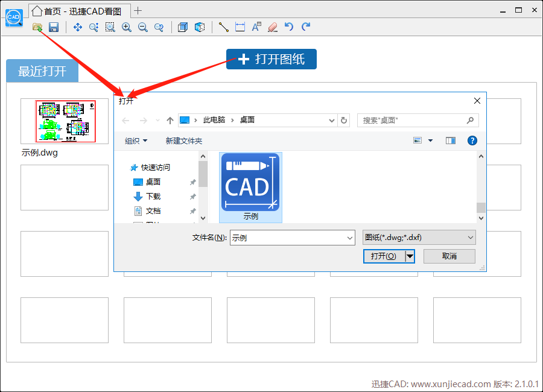Screen dimensions: 543x392
Task: Switch to shaded 3D cube view
Action: click(x=200, y=27)
